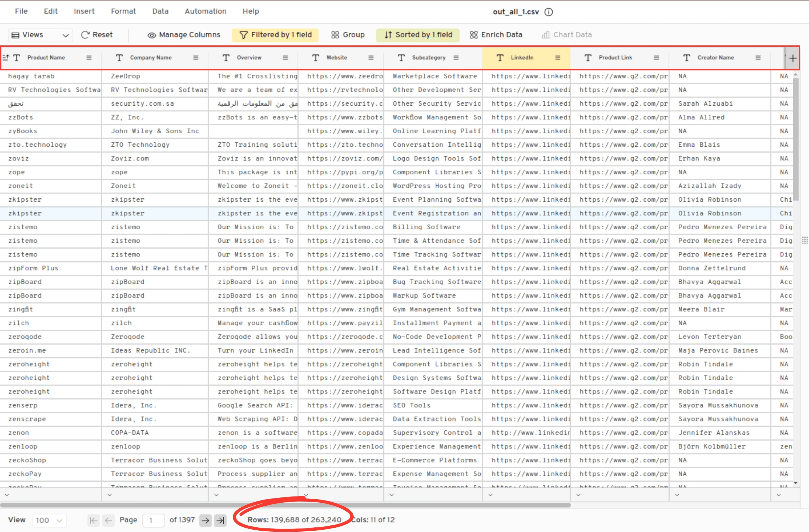Select the Sarah Alzuabi creator cell
This screenshot has height=532, width=809.
(720, 104)
